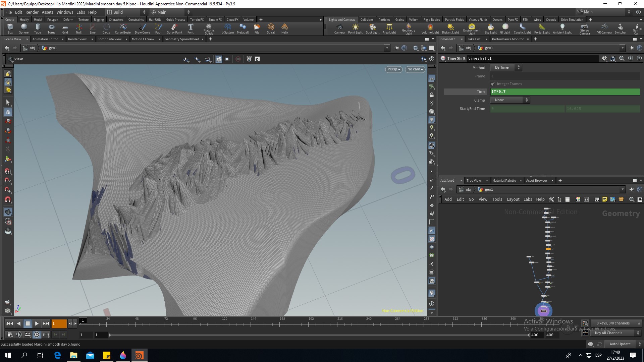This screenshot has width=644, height=362.
Task: Open the parameter gear settings menu
Action: (x=604, y=58)
